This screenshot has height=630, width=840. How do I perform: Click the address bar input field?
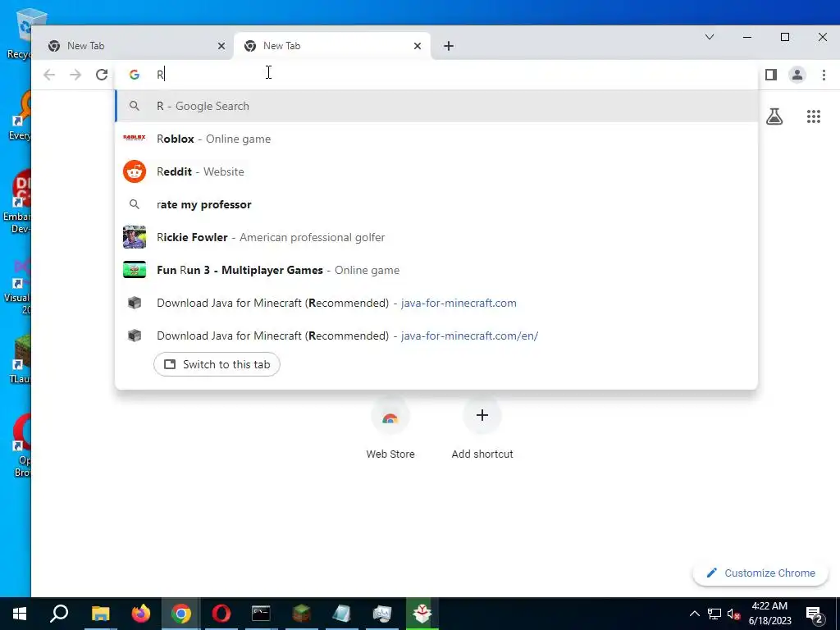(436, 75)
